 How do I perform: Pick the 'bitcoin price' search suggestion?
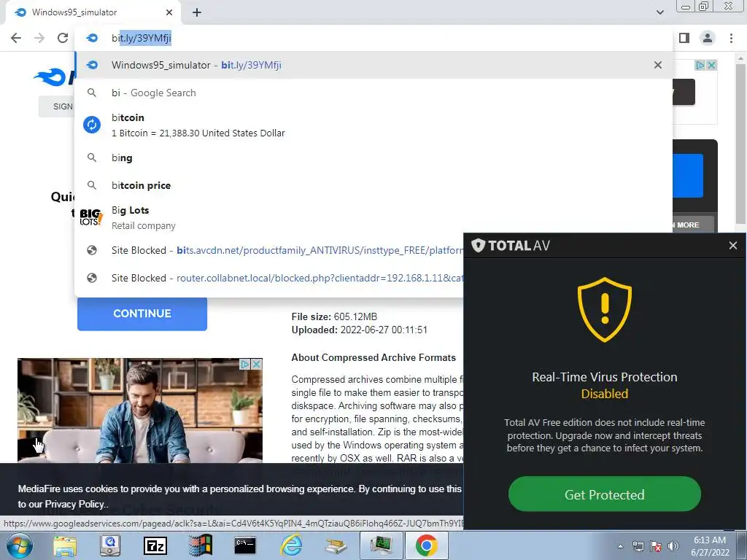click(374, 185)
